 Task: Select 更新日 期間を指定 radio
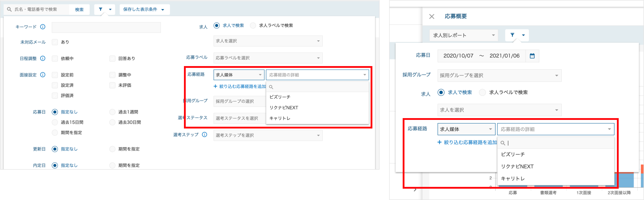coord(112,149)
